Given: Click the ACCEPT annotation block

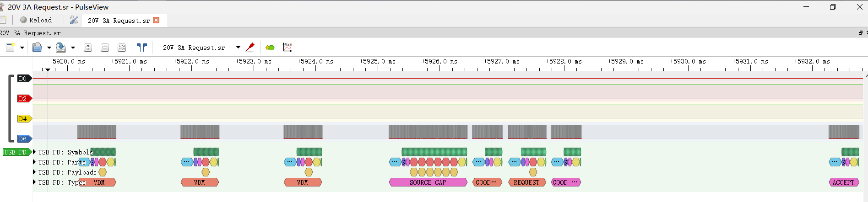Looking at the screenshot, I should point(844,182).
